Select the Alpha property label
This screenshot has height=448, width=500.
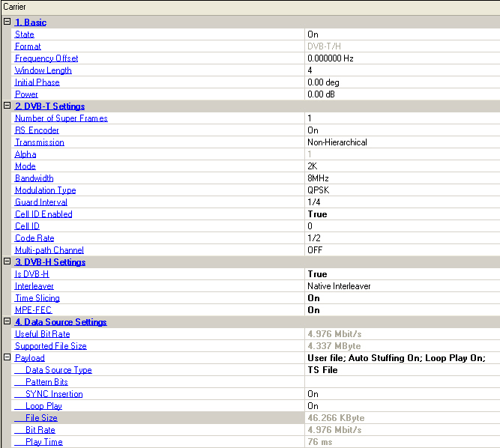(x=25, y=154)
